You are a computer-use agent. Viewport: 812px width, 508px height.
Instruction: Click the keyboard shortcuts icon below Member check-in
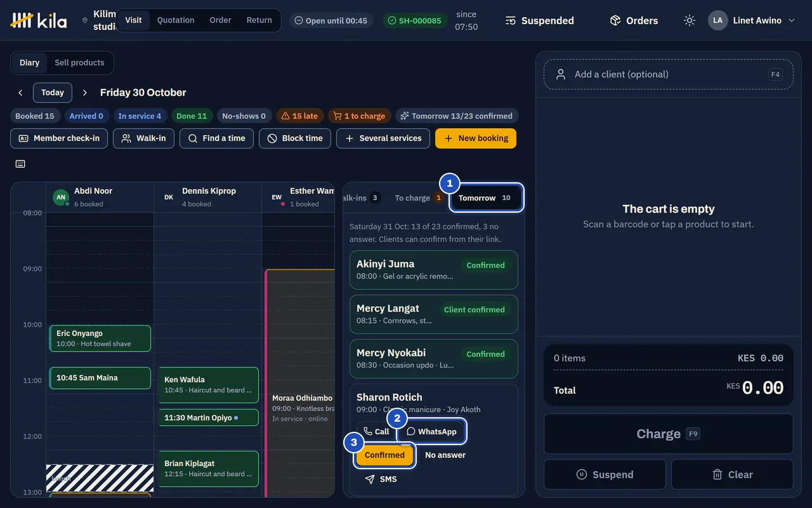[x=20, y=164]
